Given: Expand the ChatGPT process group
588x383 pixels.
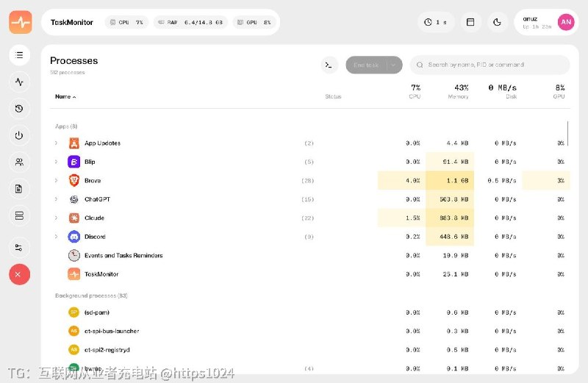Looking at the screenshot, I should click(57, 199).
